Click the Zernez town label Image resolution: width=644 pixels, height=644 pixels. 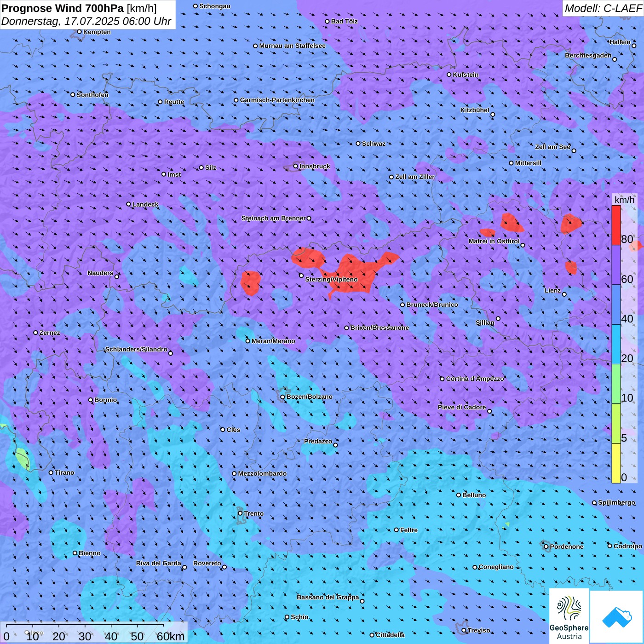pyautogui.click(x=50, y=333)
